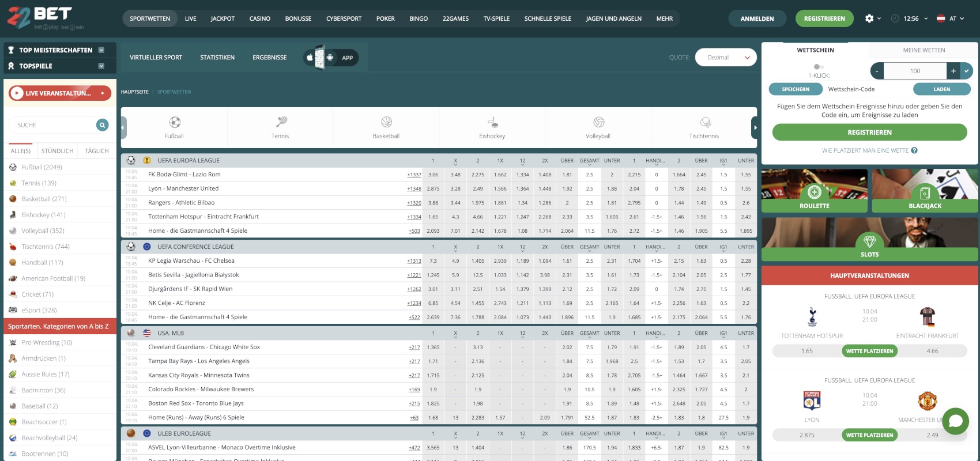This screenshot has height=461, width=980.
Task: Toggle the 1-Klick betting switch
Action: (x=818, y=67)
